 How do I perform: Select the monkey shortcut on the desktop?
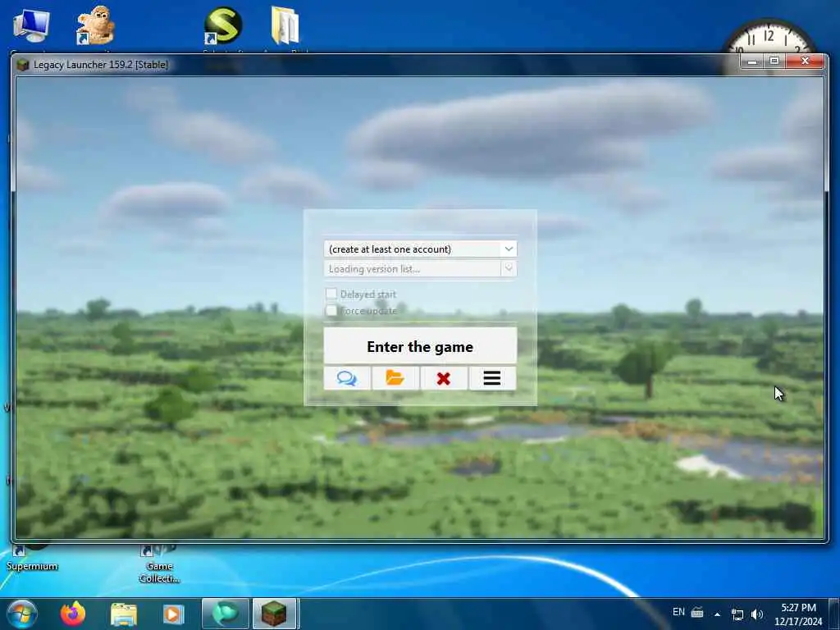pos(95,25)
